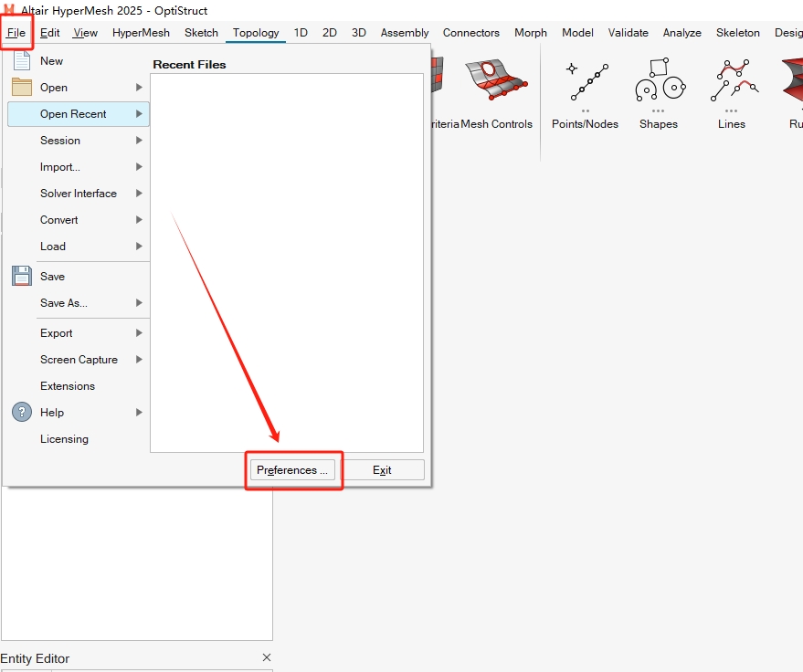Click the Exit button
803x672 pixels.
382,470
